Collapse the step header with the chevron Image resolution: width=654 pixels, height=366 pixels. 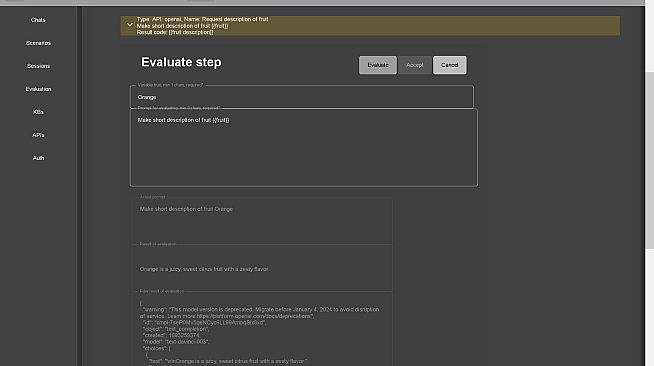click(130, 25)
